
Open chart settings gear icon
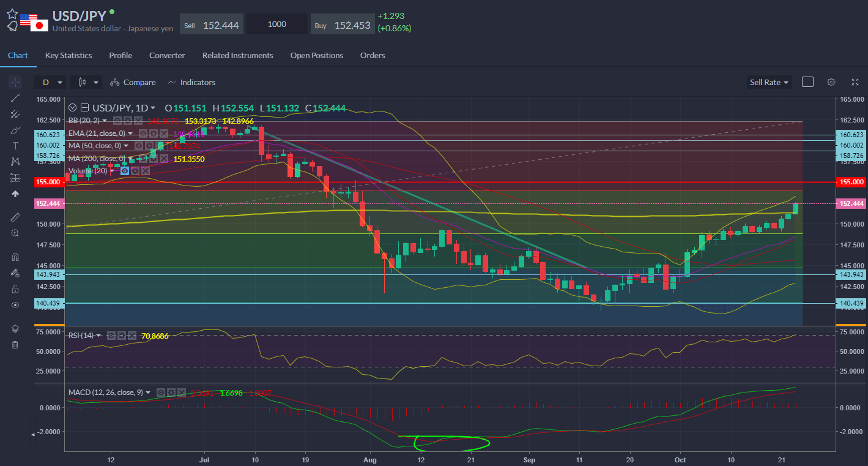tap(831, 82)
